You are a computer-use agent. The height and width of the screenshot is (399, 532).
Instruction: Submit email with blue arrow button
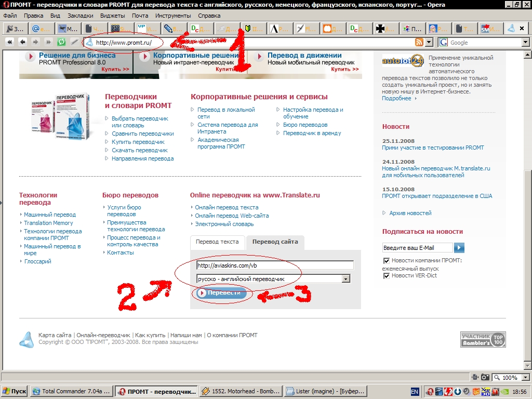(459, 248)
